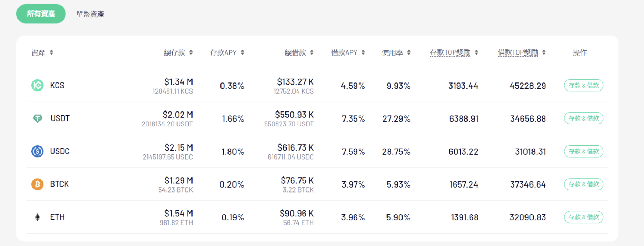Click the KCS coin icon
644x246 pixels.
tap(37, 85)
